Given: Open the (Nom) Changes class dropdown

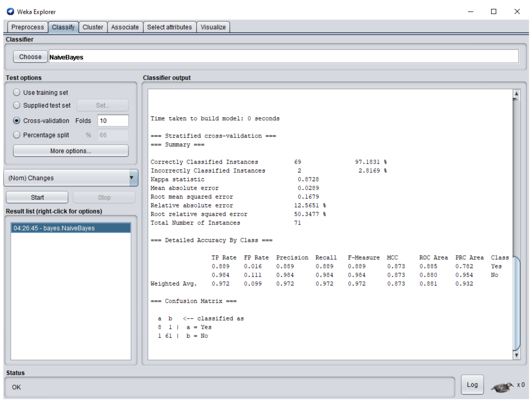Looking at the screenshot, I should tap(71, 178).
